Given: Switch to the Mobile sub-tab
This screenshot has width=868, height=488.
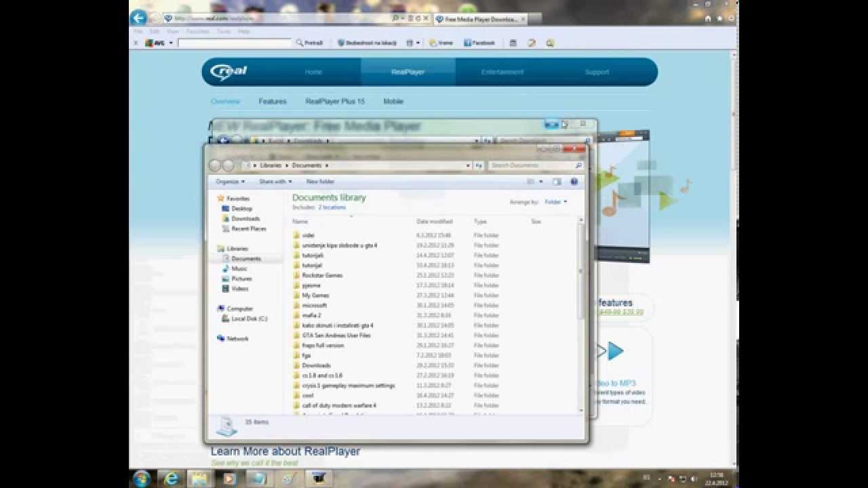Looking at the screenshot, I should (393, 102).
